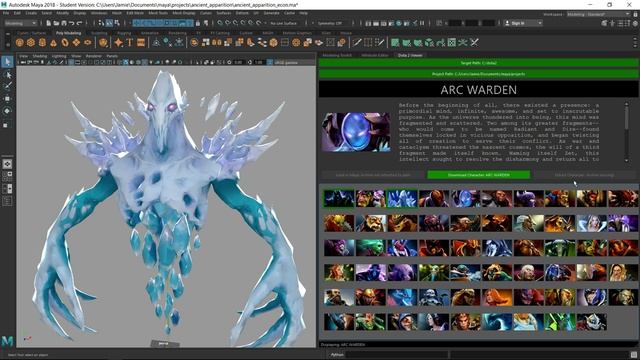
Task: Open the Modeling menu set dropdown
Action: (20, 23)
